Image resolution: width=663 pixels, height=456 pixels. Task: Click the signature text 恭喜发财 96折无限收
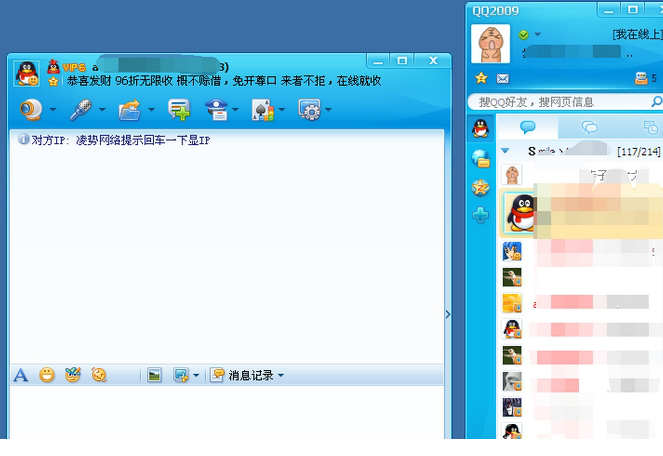click(120, 81)
